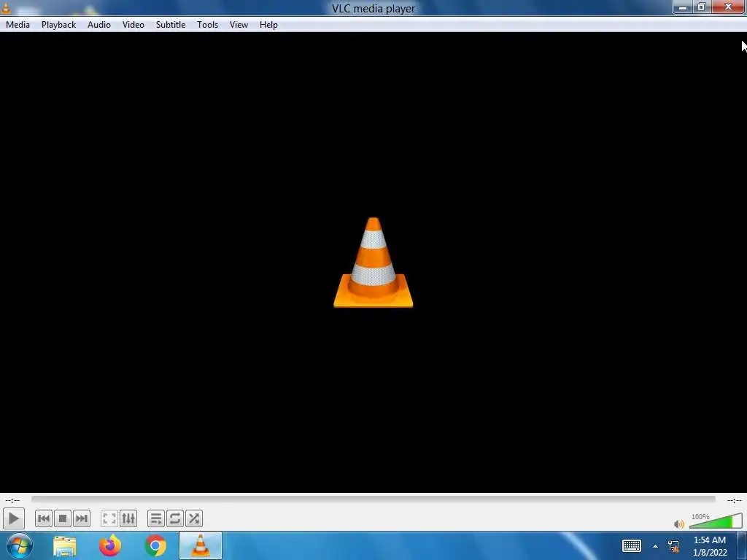Show extended settings equalizer icon
Image resolution: width=747 pixels, height=560 pixels.
[x=128, y=518]
